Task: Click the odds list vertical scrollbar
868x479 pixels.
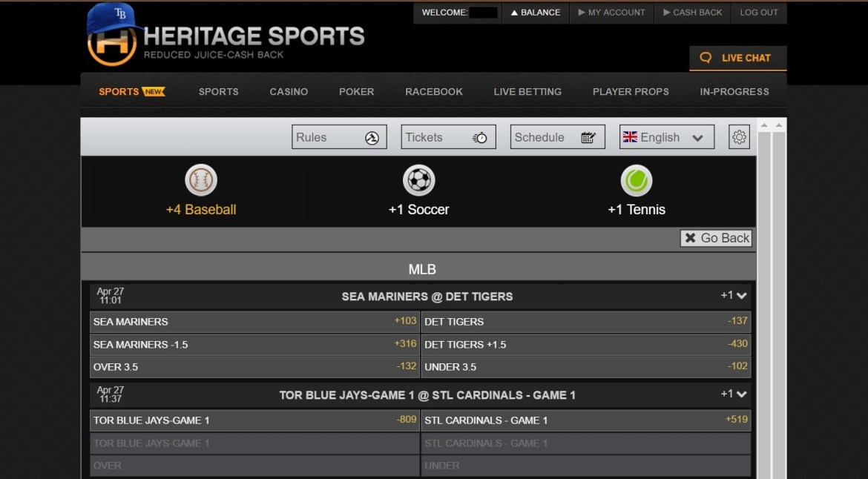Action: [764, 297]
